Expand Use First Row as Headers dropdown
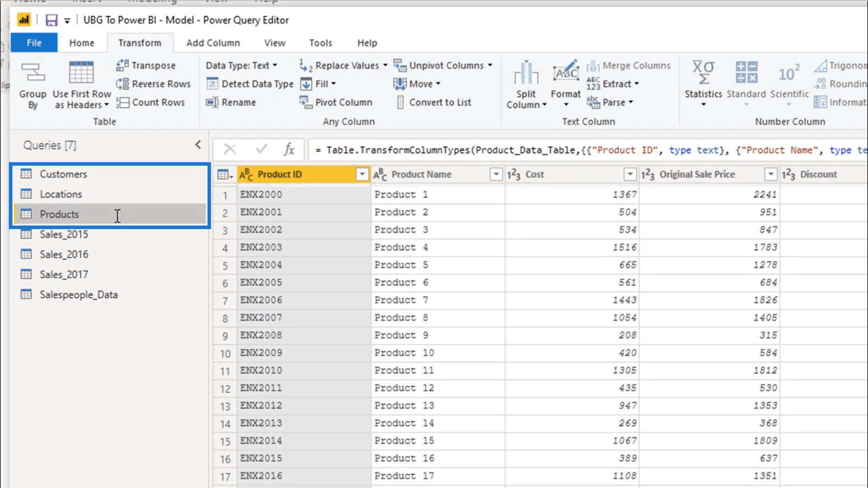Screen dimensions: 868x488 [106, 105]
